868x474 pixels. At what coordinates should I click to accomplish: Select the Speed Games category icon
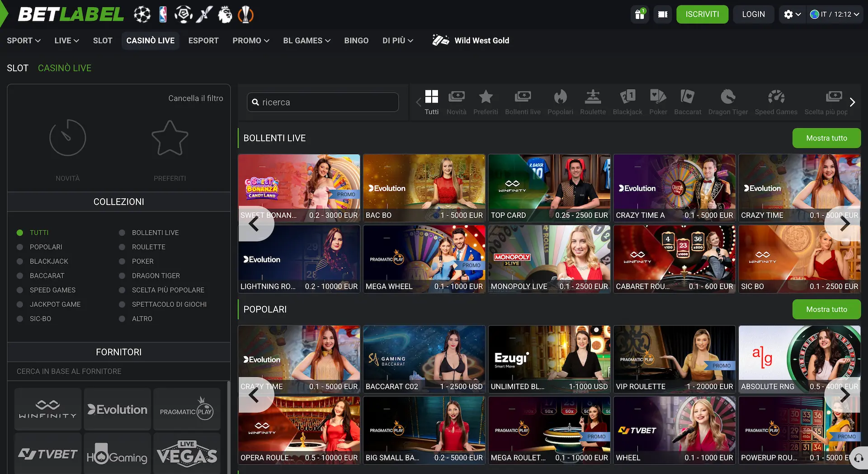coord(776,103)
